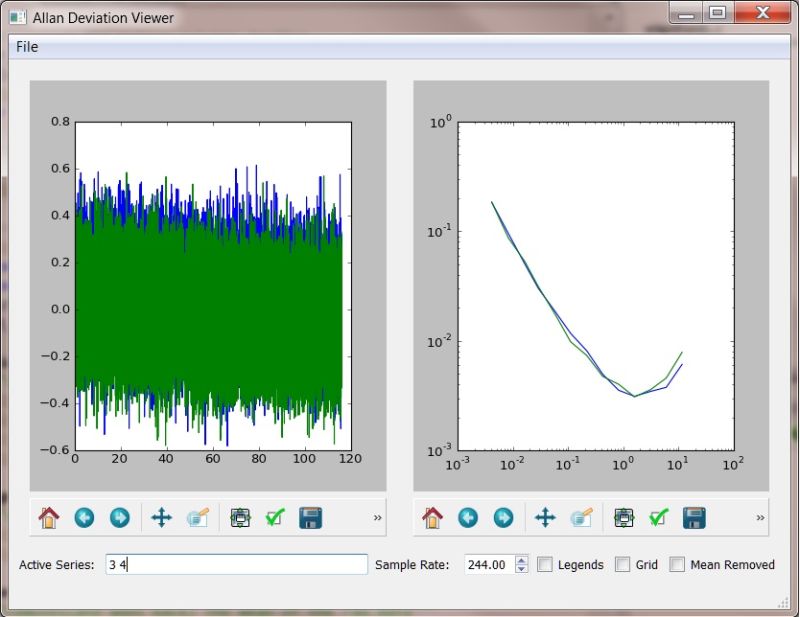Expand the overflow chevron on the right toolbar
The image size is (800, 617).
pyautogui.click(x=761, y=517)
